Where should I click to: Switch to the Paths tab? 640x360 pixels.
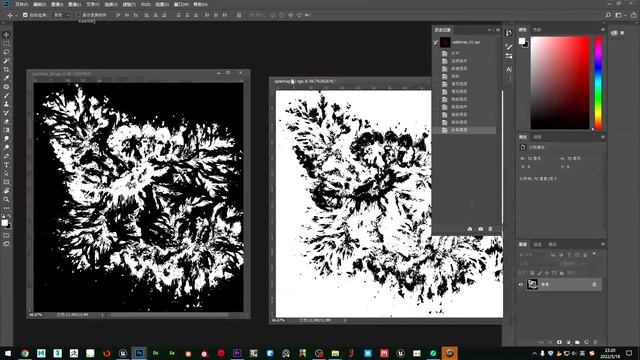[552, 244]
